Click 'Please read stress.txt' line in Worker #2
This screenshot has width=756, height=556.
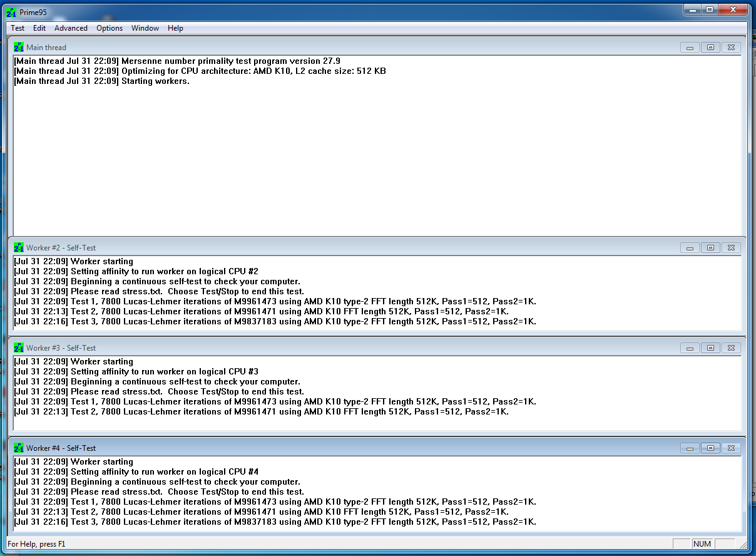coord(159,292)
